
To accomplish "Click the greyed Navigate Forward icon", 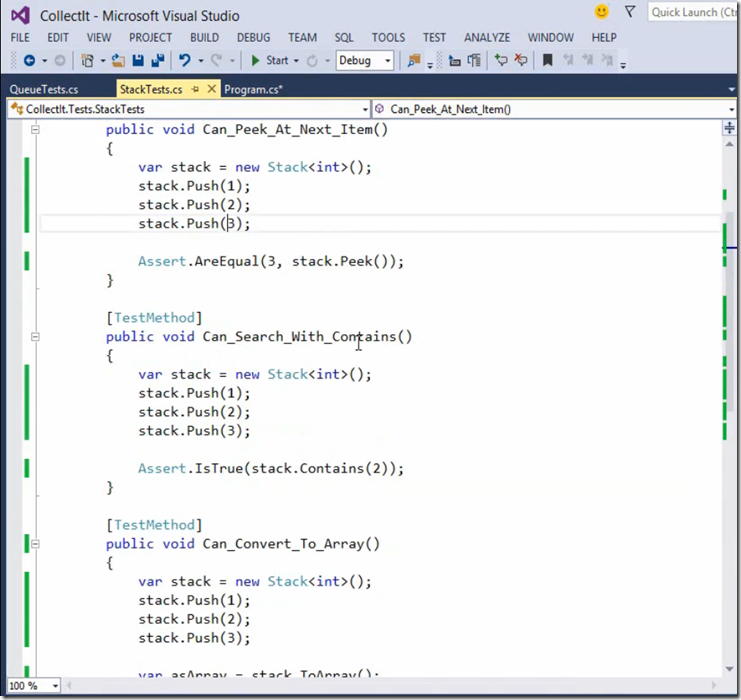I will (60, 60).
